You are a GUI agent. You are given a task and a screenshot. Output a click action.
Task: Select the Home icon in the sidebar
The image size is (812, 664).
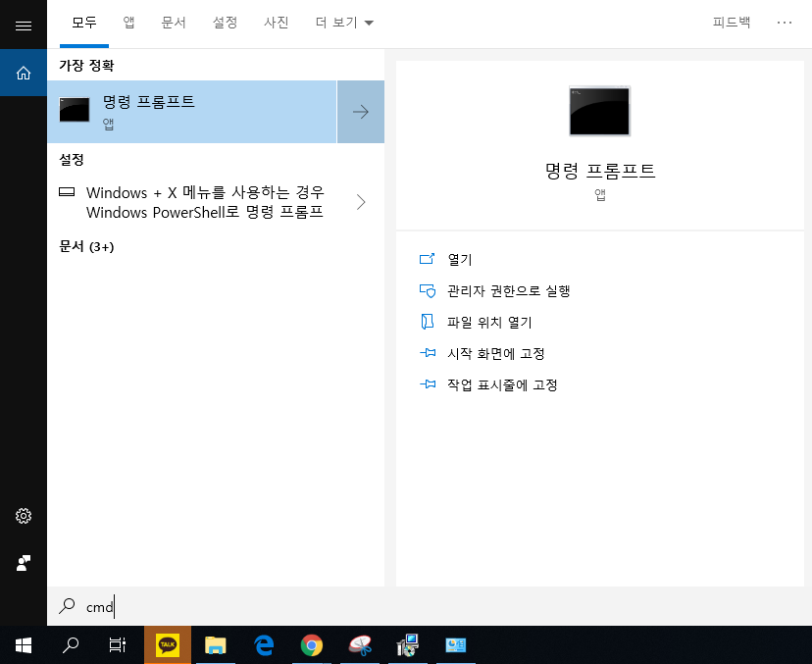[x=24, y=73]
